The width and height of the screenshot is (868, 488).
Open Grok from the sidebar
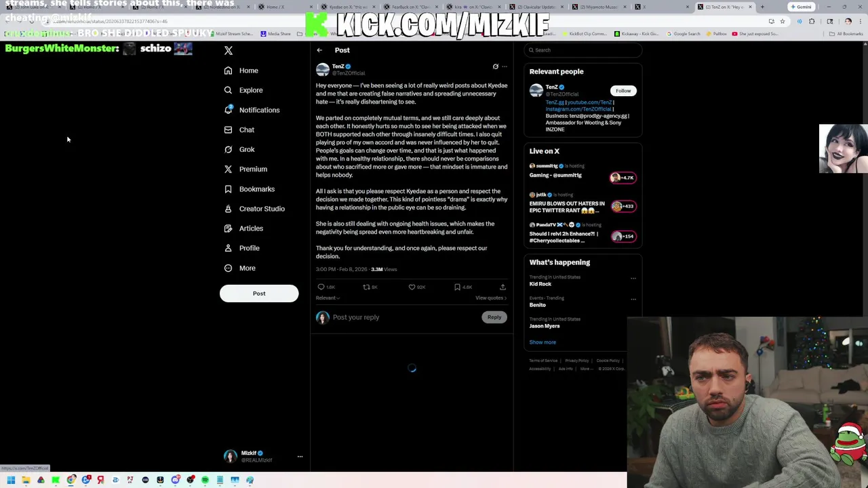(239, 149)
